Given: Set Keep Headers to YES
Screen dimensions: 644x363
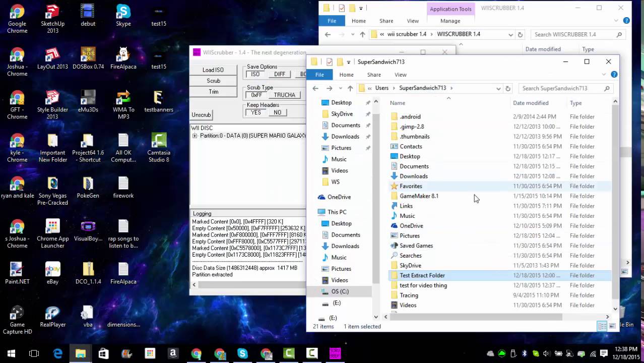Looking at the screenshot, I should [x=256, y=112].
